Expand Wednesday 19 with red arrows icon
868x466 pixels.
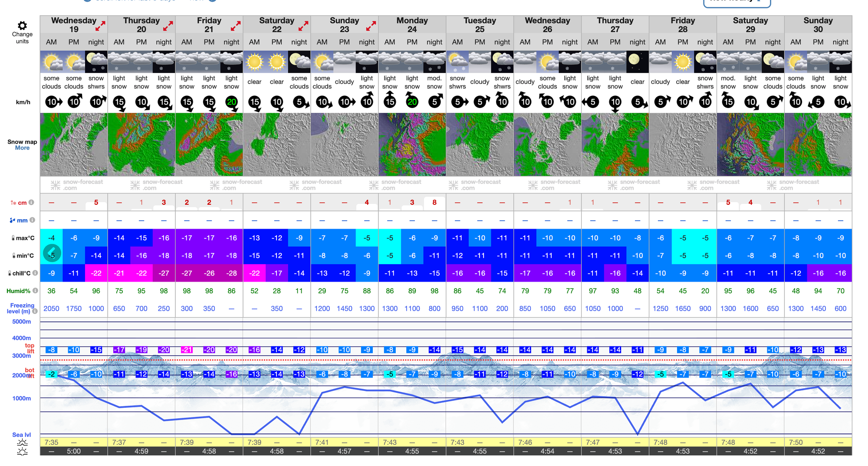100,26
